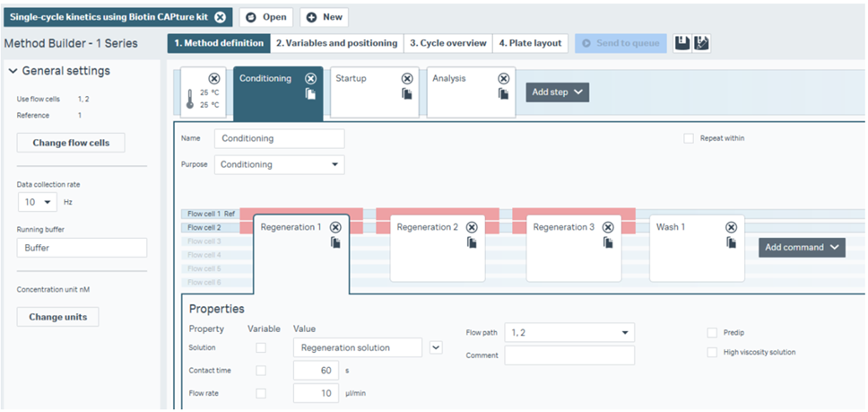Viewport: 868px width, 412px height.
Task: Click the save-as icon beside the save icon
Action: pyautogui.click(x=701, y=43)
